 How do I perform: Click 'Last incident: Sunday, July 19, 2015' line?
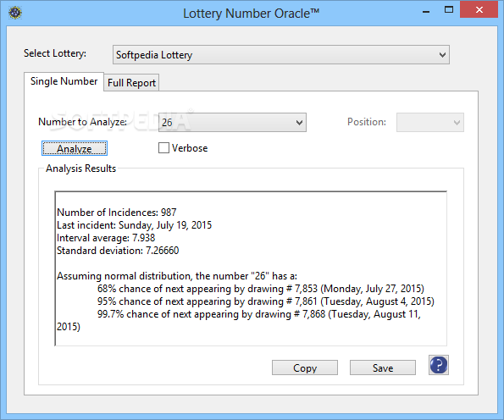coord(135,225)
